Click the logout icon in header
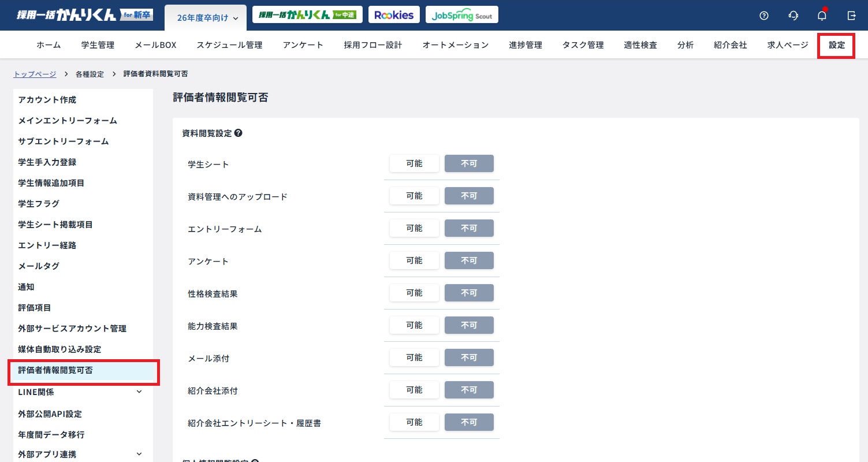Viewport: 868px width, 462px height. pos(851,16)
